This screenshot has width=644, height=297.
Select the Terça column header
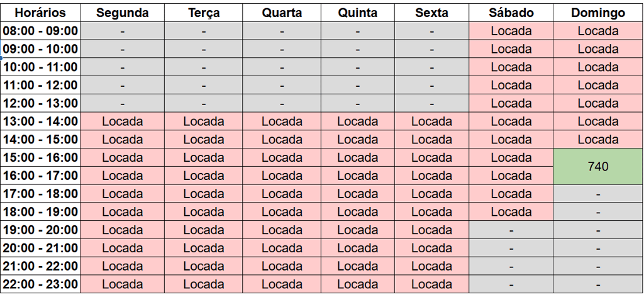(204, 13)
